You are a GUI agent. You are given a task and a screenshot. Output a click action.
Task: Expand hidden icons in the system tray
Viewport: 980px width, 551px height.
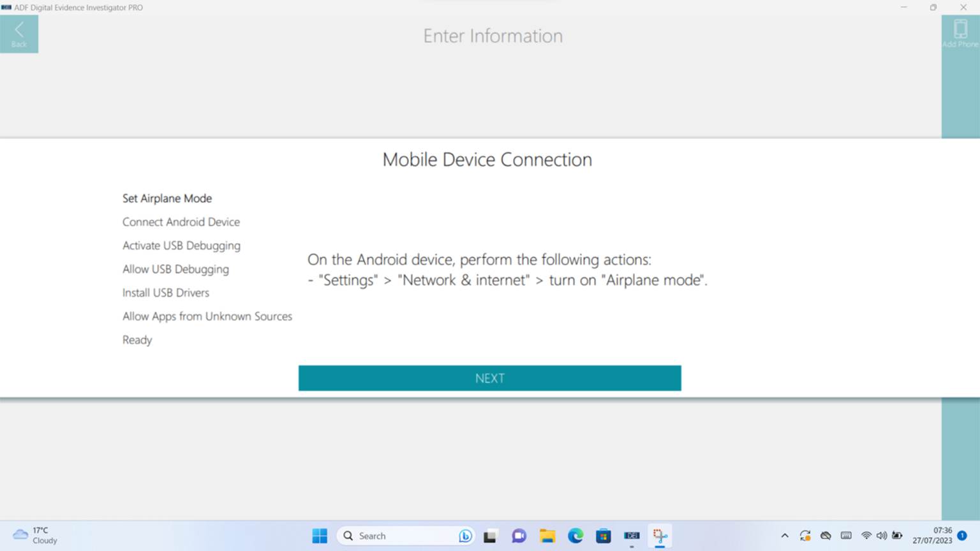[784, 536]
